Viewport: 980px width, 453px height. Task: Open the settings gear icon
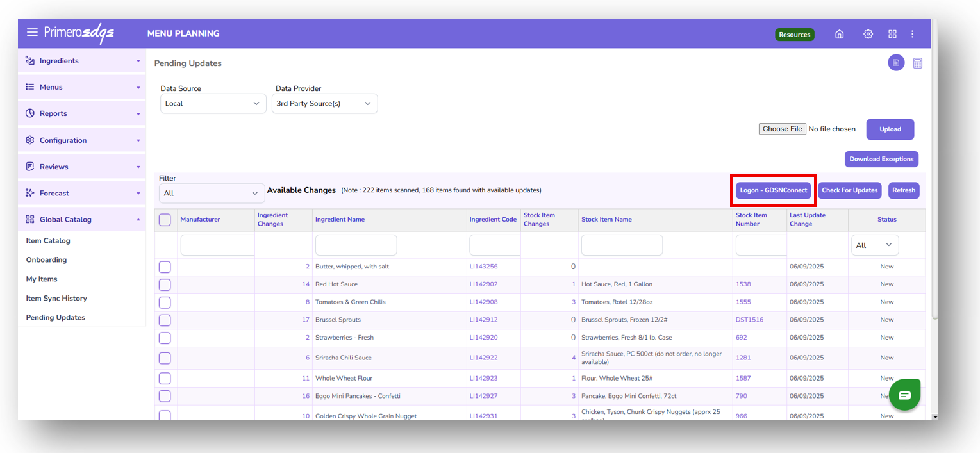coord(868,33)
